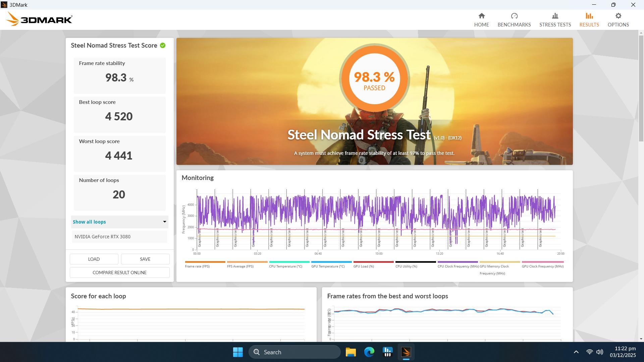Toggle CPU Temperature legend swatch
Image resolution: width=644 pixels, height=362 pixels.
289,262
